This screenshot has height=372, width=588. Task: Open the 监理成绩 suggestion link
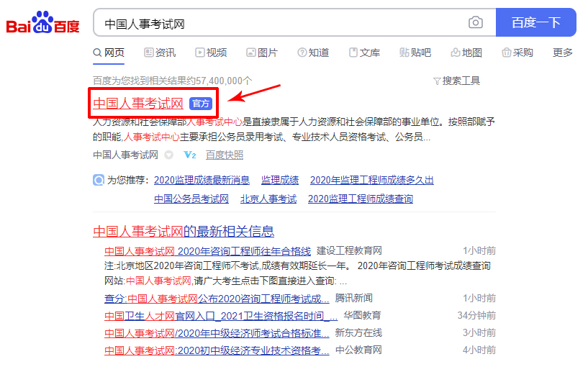280,180
